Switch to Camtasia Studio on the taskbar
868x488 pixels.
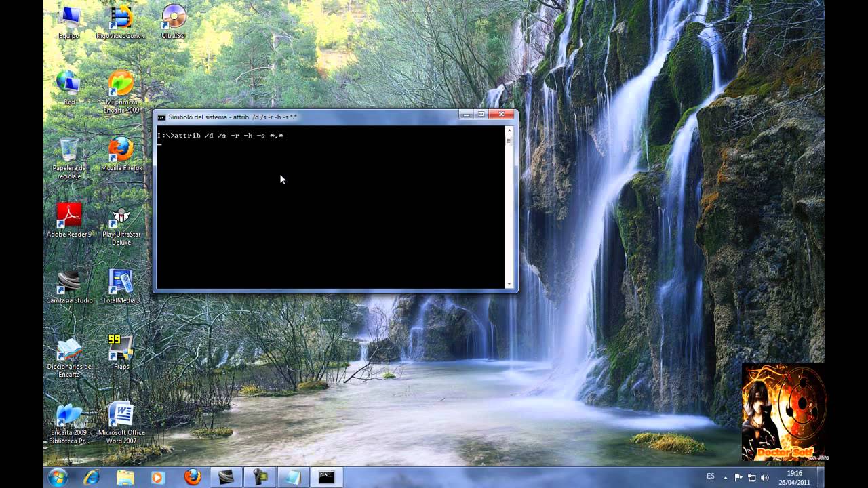226,477
